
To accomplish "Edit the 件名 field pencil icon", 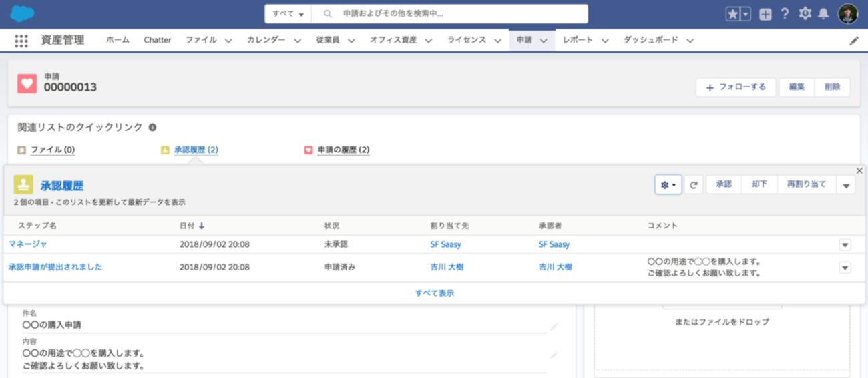I will point(554,326).
